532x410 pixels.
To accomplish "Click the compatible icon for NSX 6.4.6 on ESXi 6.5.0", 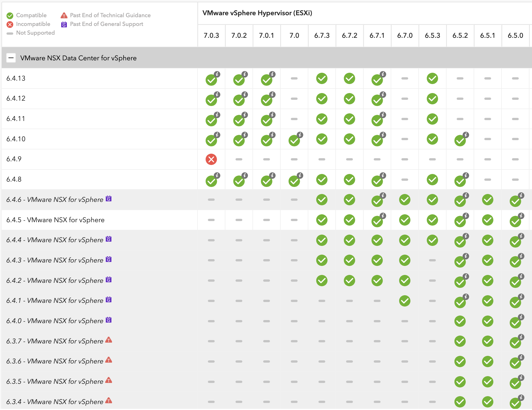I will 516,201.
